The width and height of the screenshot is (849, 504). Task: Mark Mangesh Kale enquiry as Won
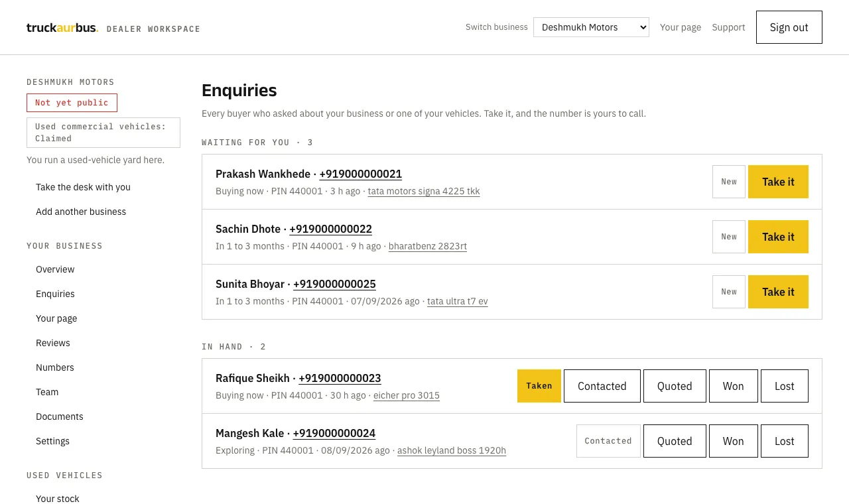(x=734, y=441)
